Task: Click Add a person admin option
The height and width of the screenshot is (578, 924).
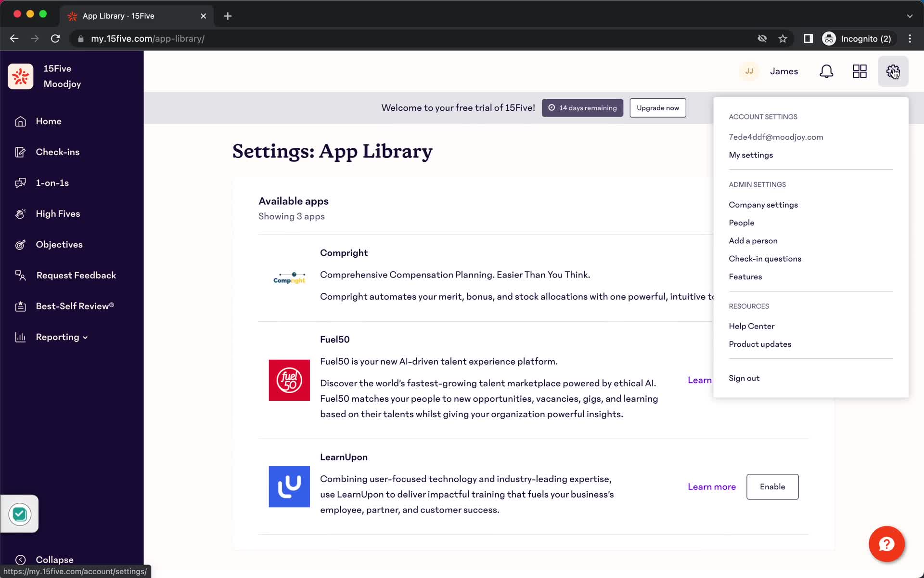Action: click(x=752, y=240)
